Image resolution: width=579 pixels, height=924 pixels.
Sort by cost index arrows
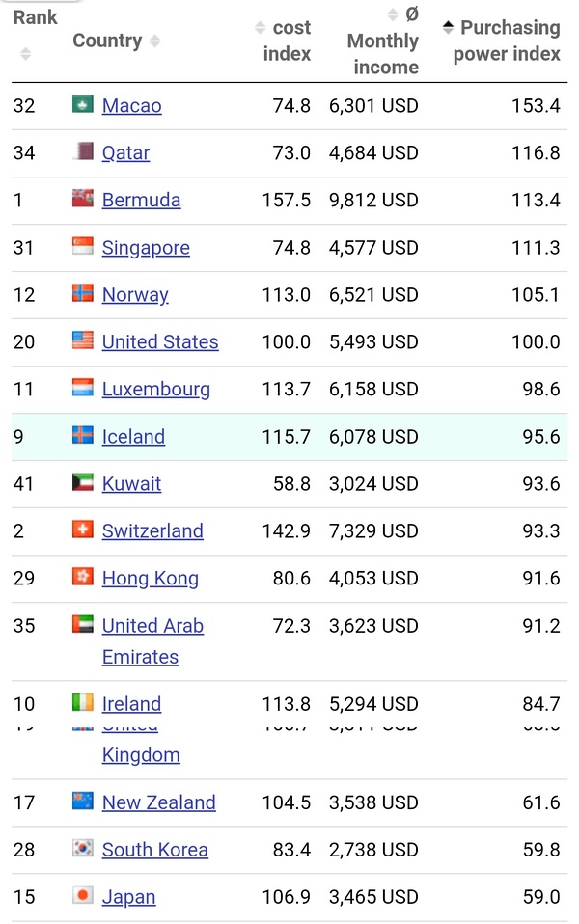[x=260, y=28]
